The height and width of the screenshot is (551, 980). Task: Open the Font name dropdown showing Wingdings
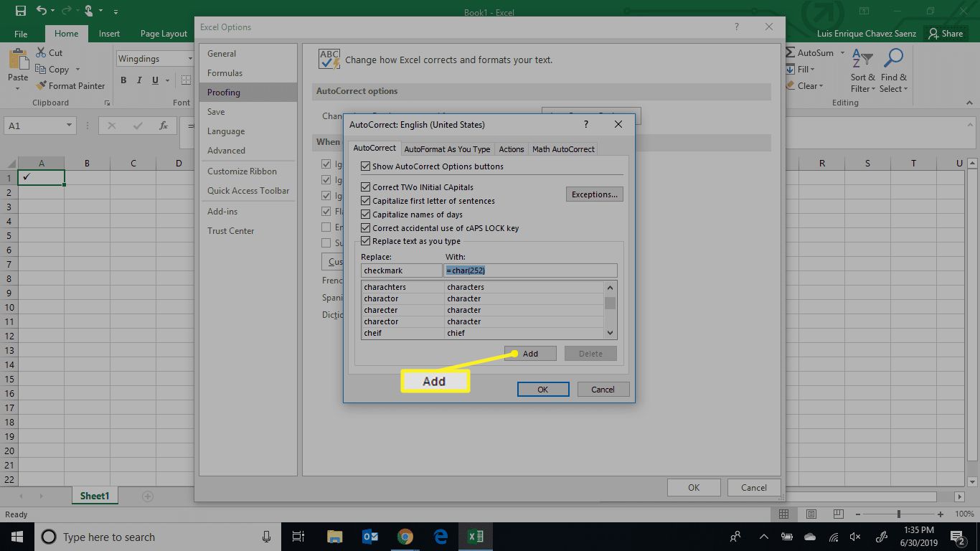190,59
